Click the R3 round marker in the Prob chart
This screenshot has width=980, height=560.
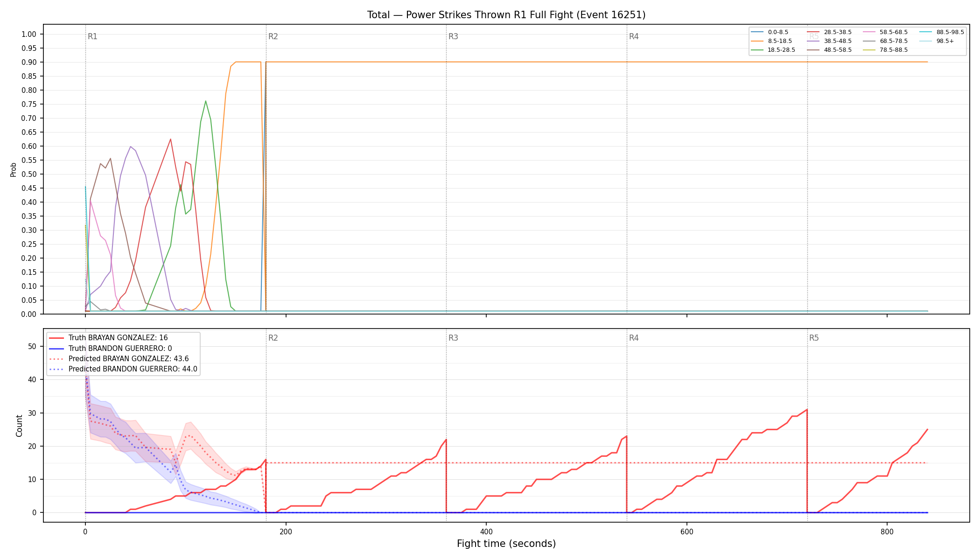tap(453, 36)
